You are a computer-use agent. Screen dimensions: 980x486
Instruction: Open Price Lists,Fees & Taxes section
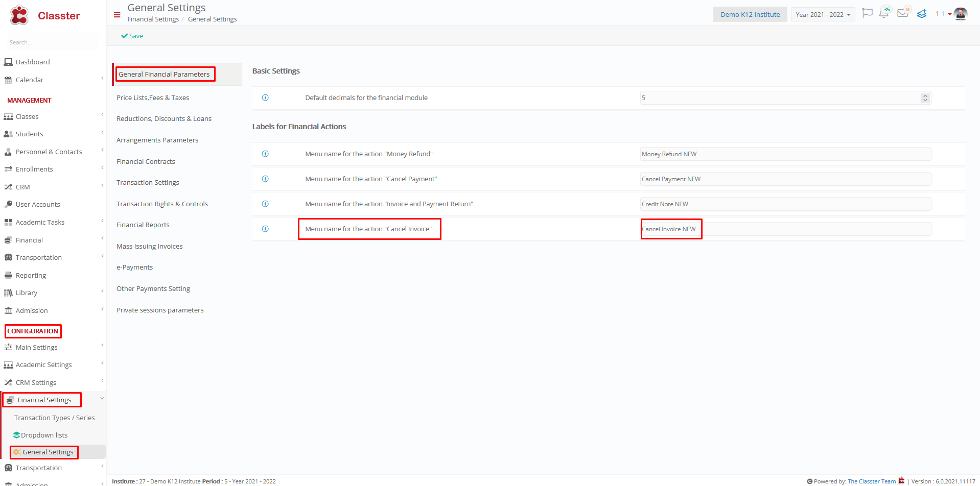pos(153,98)
